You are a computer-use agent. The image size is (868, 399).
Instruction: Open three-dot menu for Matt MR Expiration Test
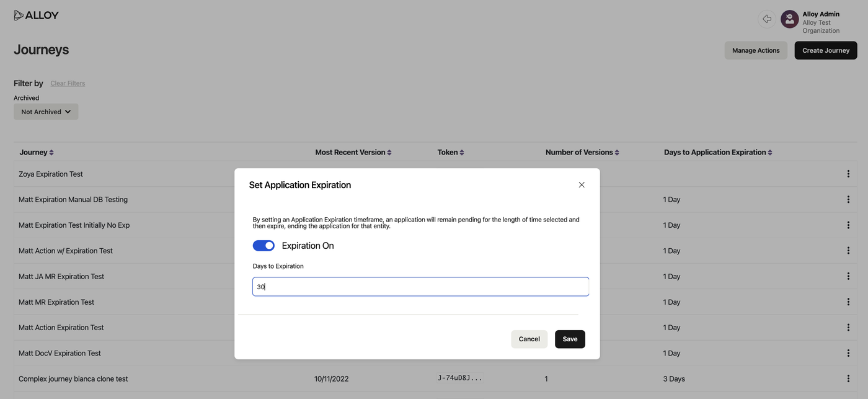point(848,302)
